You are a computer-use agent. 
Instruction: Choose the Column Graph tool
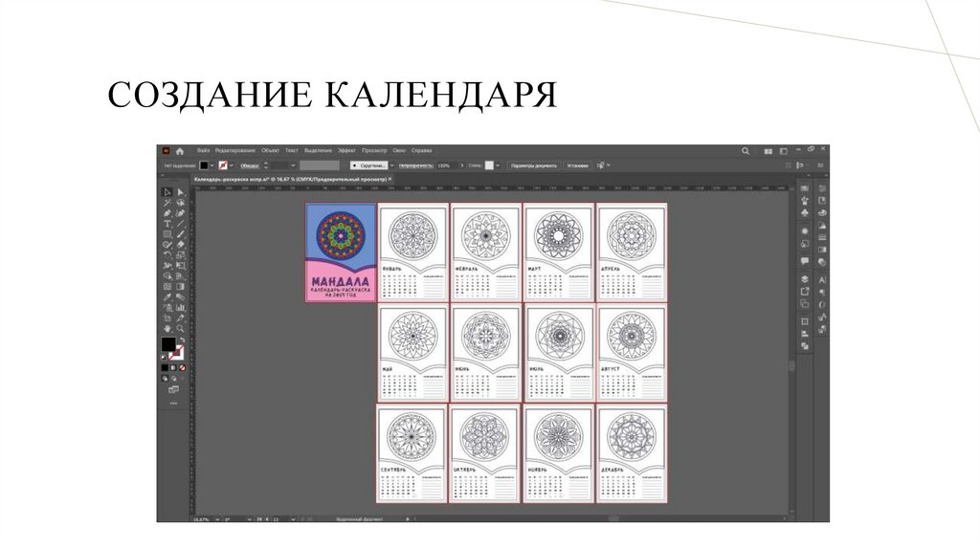pyautogui.click(x=181, y=307)
